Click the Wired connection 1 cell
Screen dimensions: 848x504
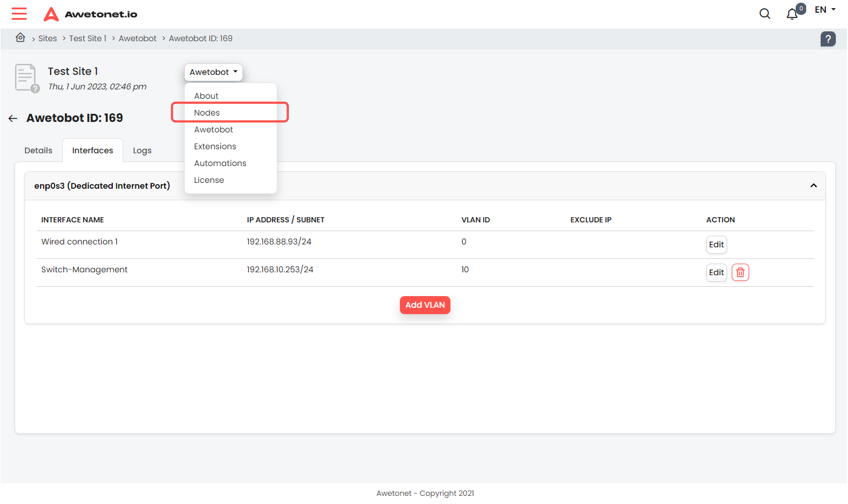[x=80, y=242]
